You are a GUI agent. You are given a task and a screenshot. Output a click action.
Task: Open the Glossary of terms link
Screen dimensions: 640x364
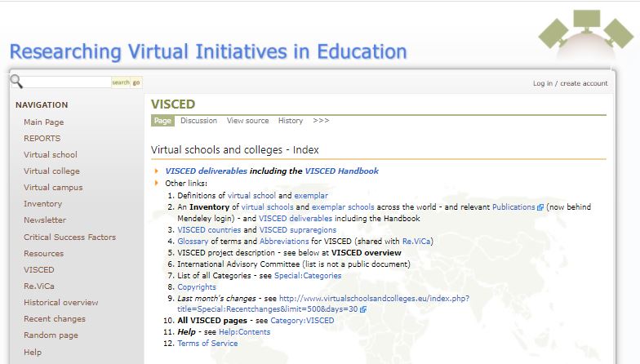tap(193, 242)
